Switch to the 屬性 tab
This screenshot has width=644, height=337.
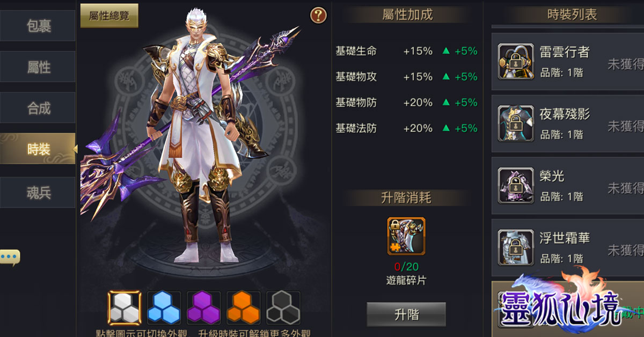point(38,67)
